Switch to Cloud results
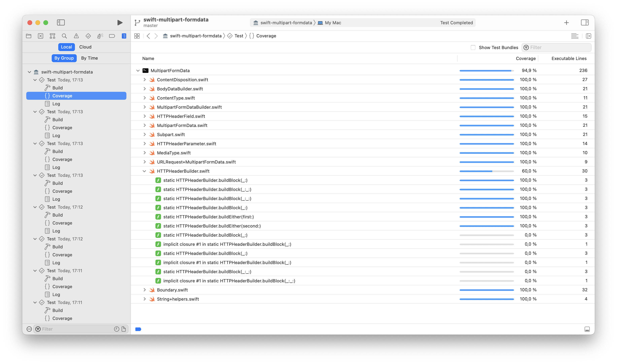This screenshot has height=364, width=617. click(x=85, y=47)
